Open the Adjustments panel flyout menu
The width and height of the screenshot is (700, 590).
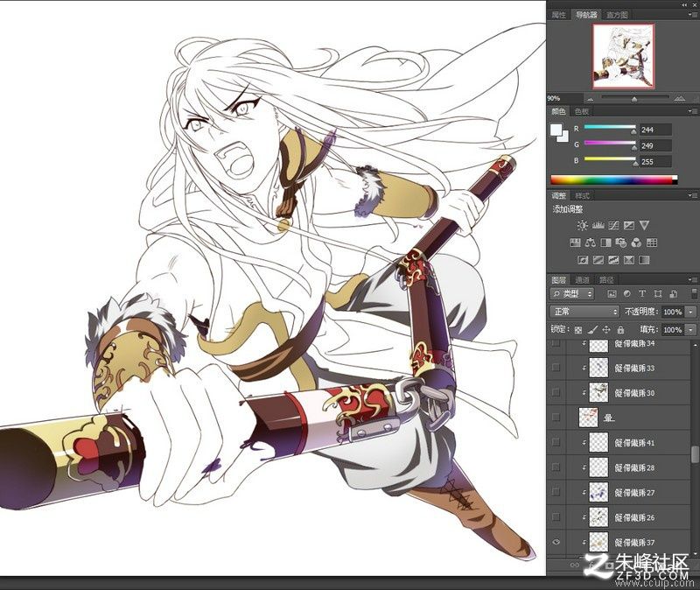(x=693, y=195)
